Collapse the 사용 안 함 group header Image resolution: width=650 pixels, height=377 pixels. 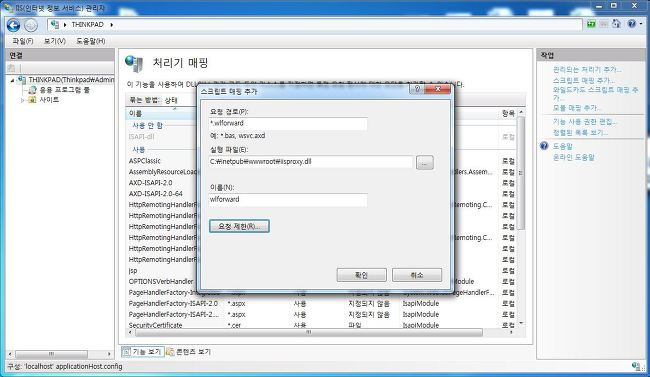coord(147,125)
